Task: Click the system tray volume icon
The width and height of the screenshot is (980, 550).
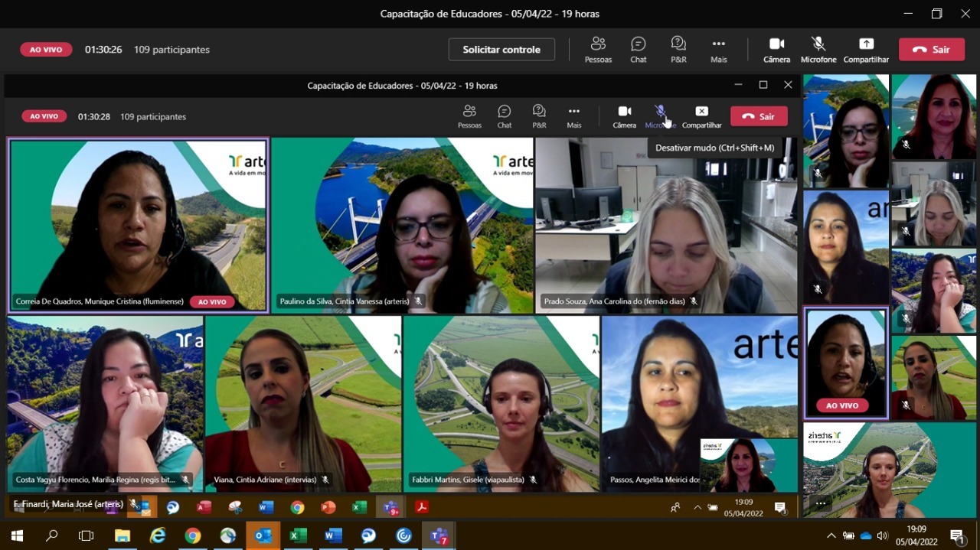Action: [883, 535]
